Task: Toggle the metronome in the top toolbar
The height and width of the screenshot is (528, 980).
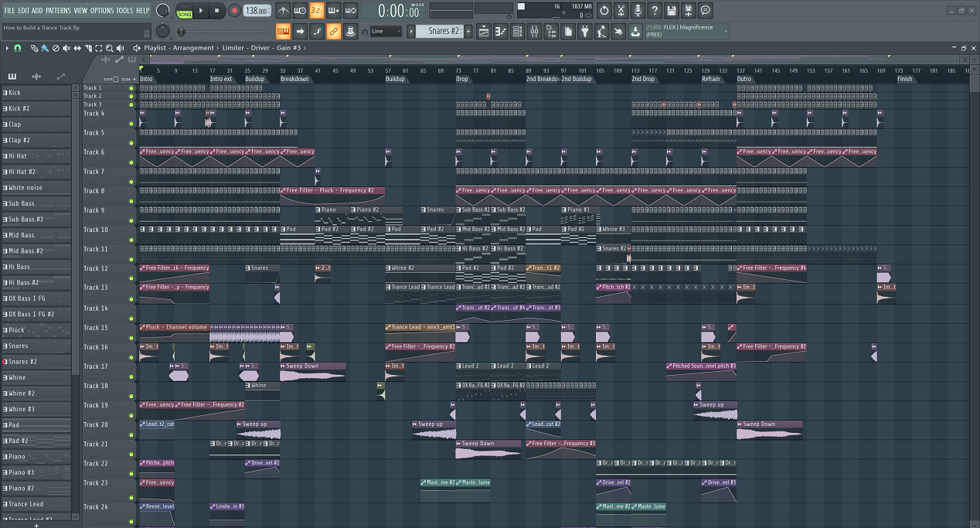Action: click(x=284, y=10)
